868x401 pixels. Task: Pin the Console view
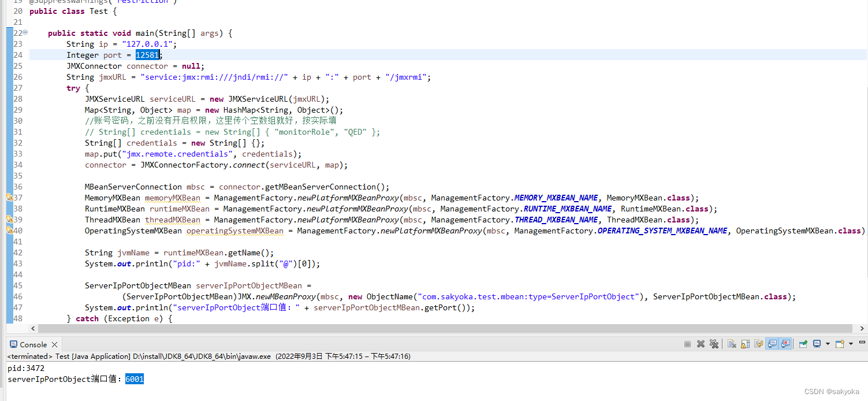point(803,343)
